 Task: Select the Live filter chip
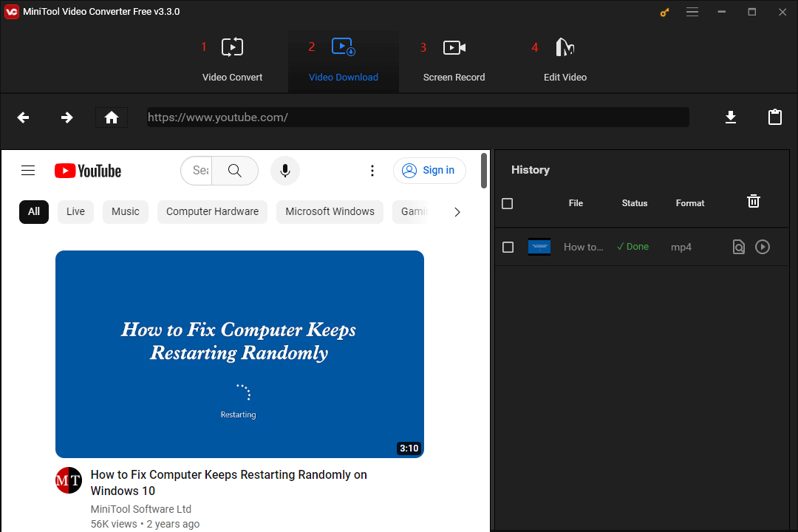(75, 212)
